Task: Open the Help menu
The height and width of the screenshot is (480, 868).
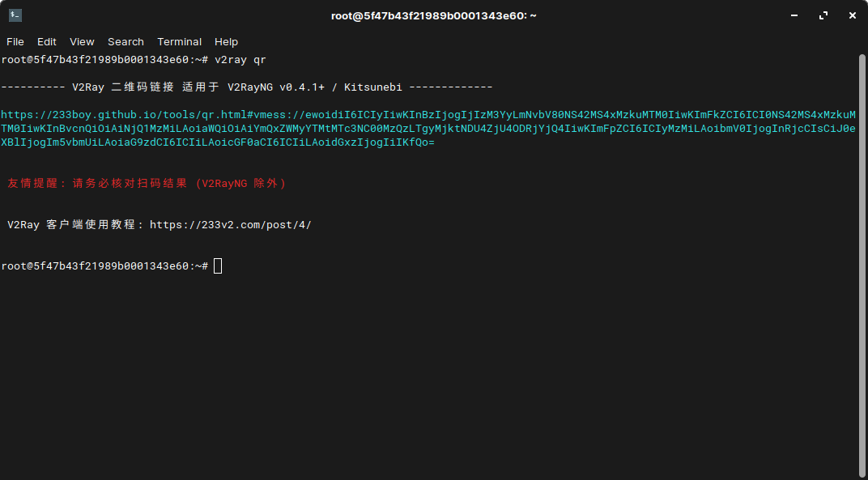Action: point(227,41)
